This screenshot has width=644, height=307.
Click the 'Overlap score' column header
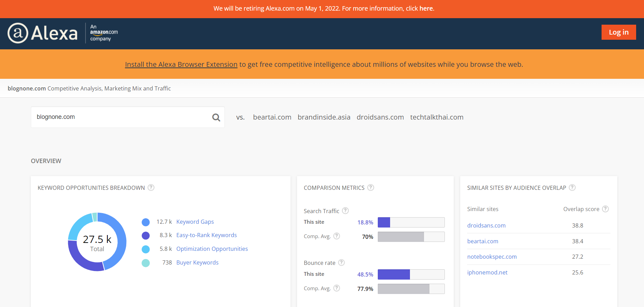point(581,209)
